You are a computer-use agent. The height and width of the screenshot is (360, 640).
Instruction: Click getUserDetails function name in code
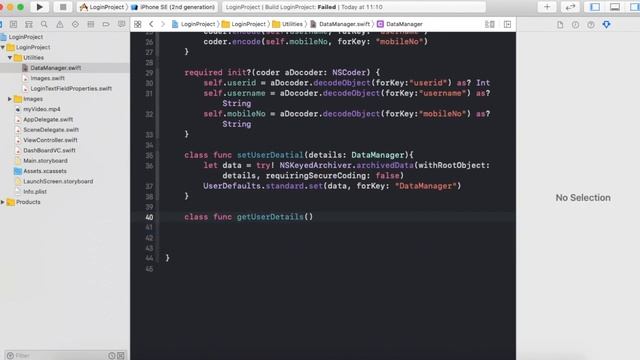[x=270, y=217]
